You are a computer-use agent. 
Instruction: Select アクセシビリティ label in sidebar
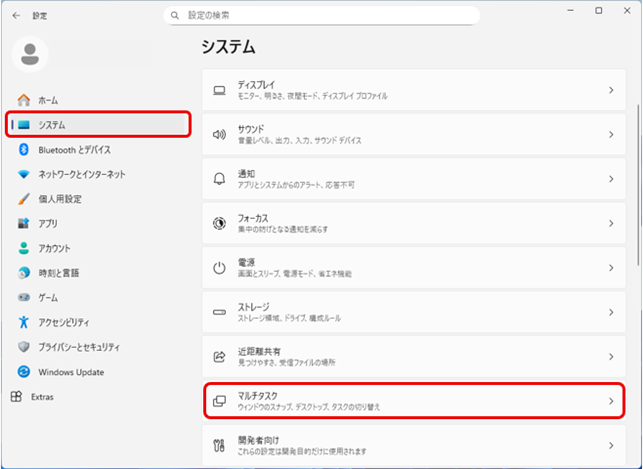click(64, 322)
